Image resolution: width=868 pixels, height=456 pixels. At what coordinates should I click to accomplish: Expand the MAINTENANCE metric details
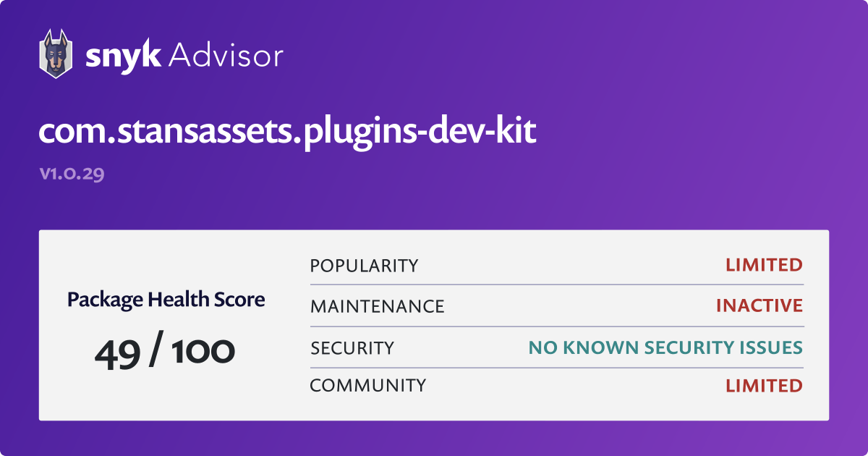tap(376, 305)
